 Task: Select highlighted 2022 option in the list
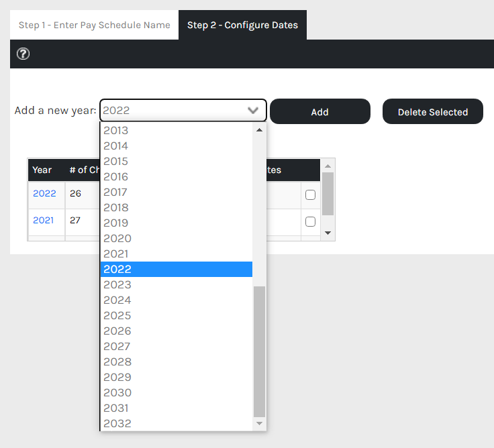[177, 269]
